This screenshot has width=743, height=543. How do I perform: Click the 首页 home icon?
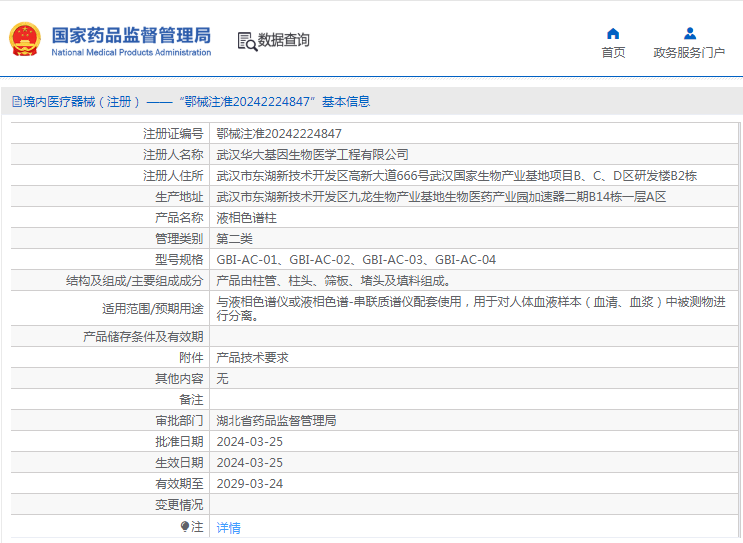click(613, 34)
